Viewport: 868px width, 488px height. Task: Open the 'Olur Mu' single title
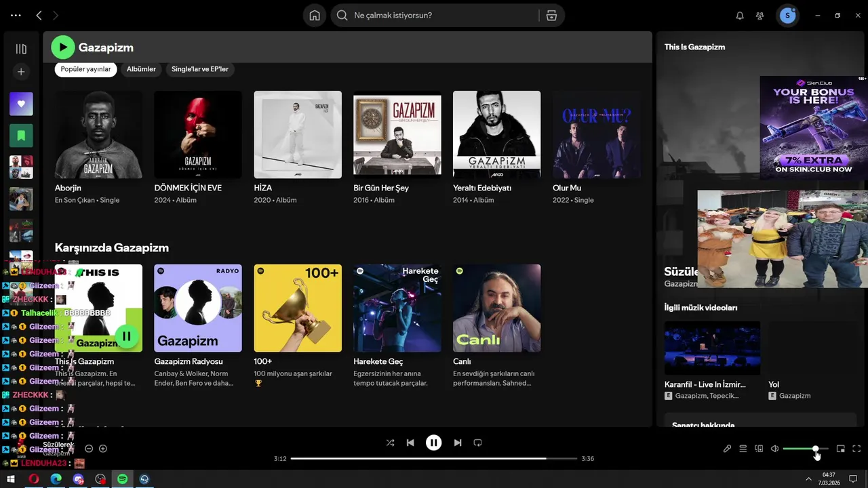567,188
